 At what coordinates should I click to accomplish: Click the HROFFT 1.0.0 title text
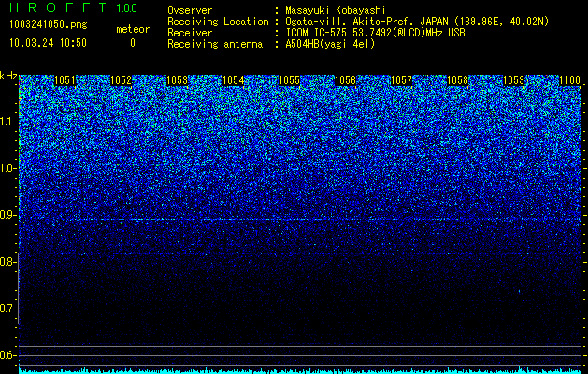[x=73, y=7]
